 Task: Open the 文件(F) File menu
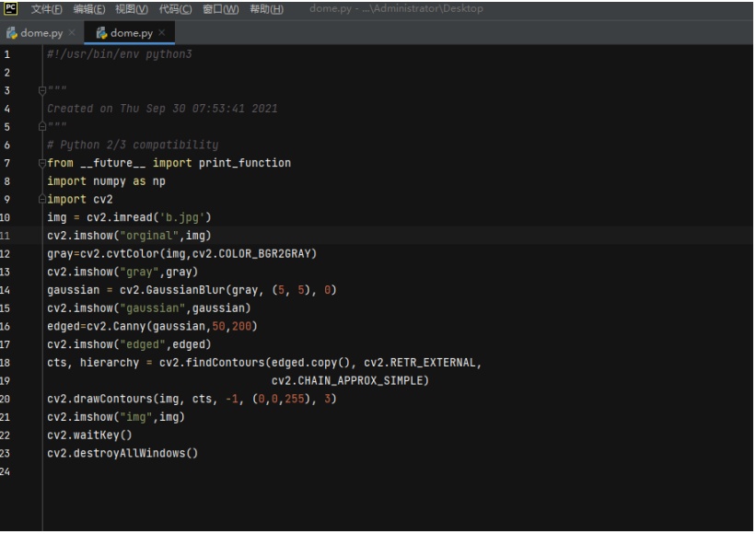click(x=47, y=9)
